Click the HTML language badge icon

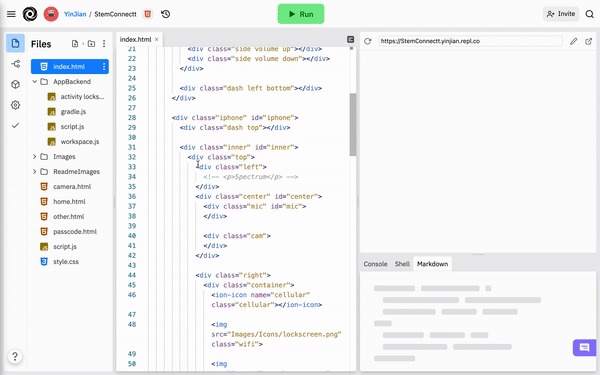pos(147,14)
